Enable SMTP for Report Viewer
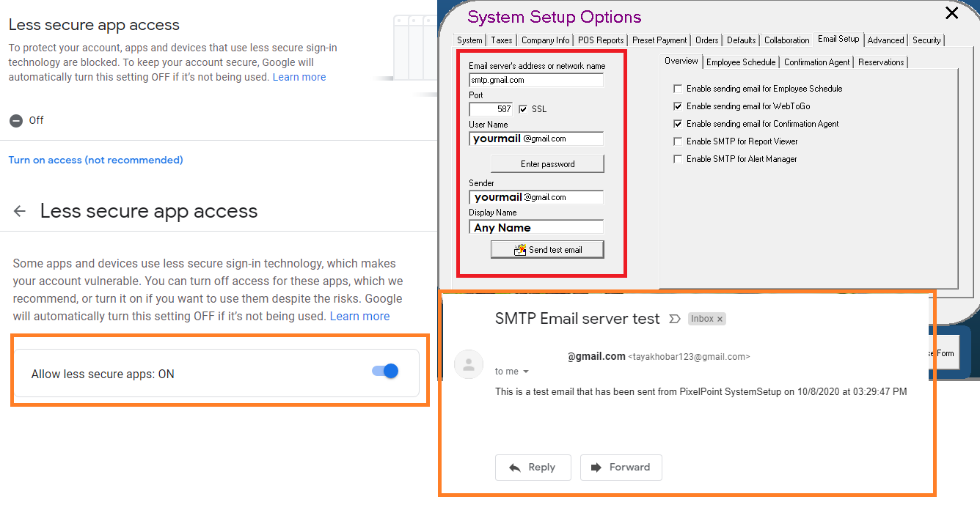The image size is (980, 513). click(678, 141)
